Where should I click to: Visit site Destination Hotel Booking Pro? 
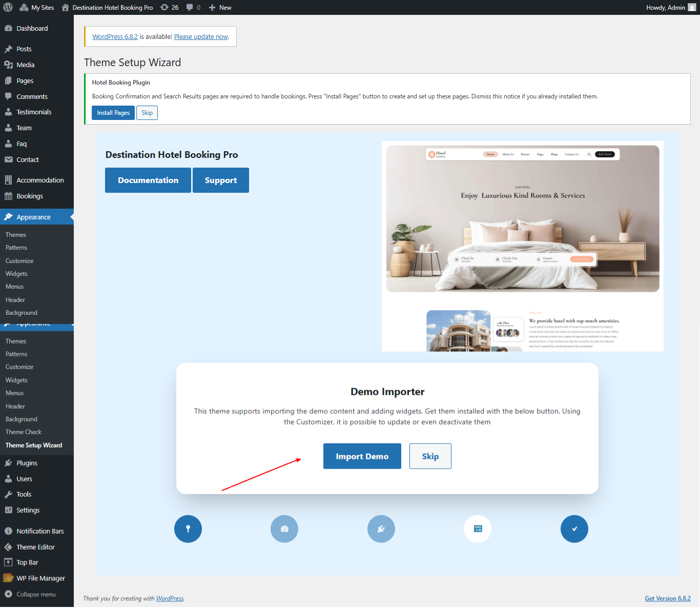coord(107,7)
